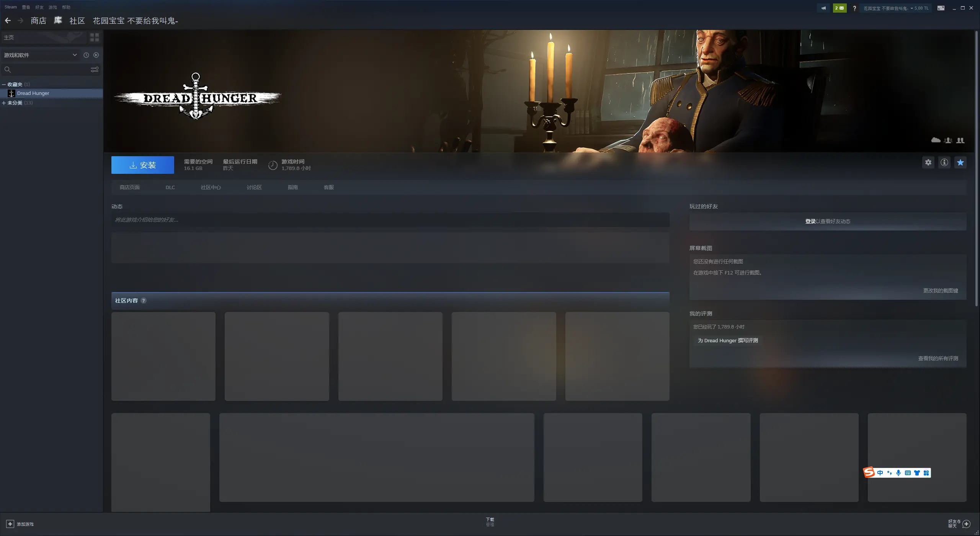The height and width of the screenshot is (536, 980).
Task: Open the 好友 menu
Action: coord(39,7)
